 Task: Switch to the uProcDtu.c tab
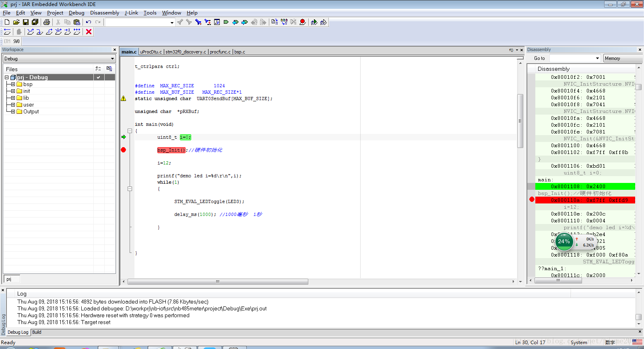[151, 52]
